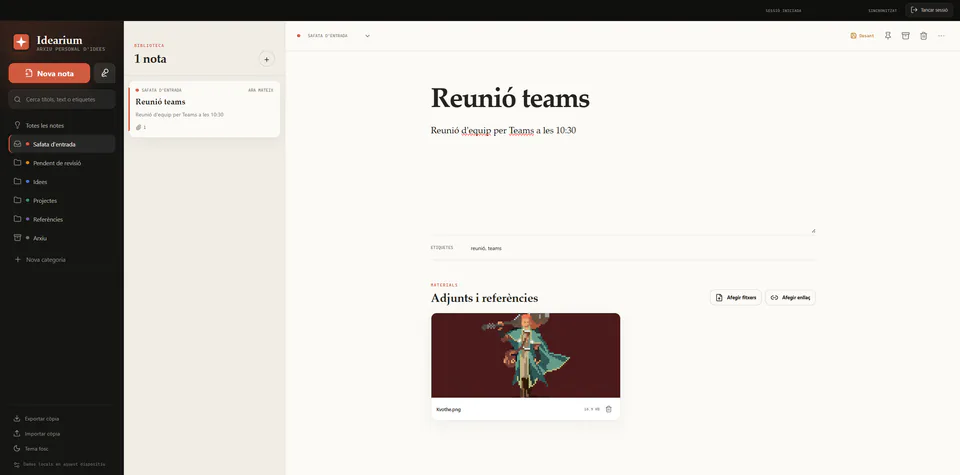
Task: Open the Pendent de revisió folder
Action: (x=62, y=163)
